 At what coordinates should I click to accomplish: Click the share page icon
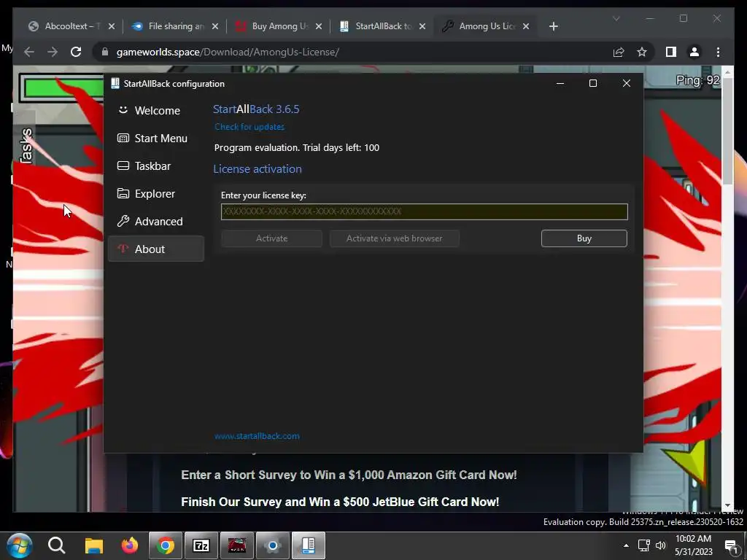pos(619,52)
